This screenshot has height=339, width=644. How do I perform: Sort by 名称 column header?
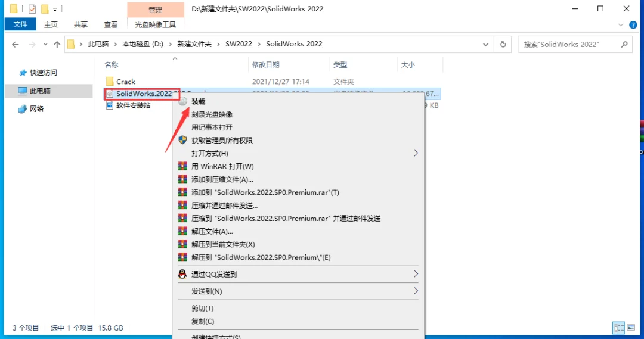(x=112, y=65)
